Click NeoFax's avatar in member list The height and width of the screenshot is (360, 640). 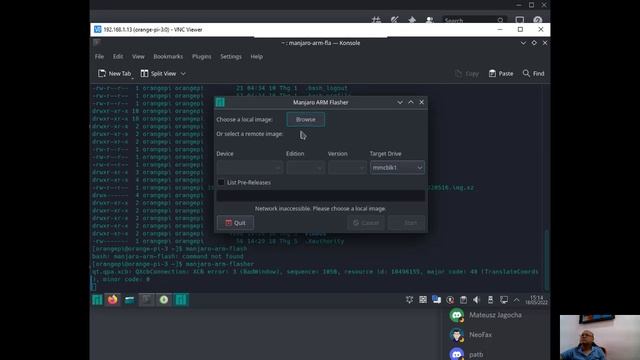pos(456,335)
